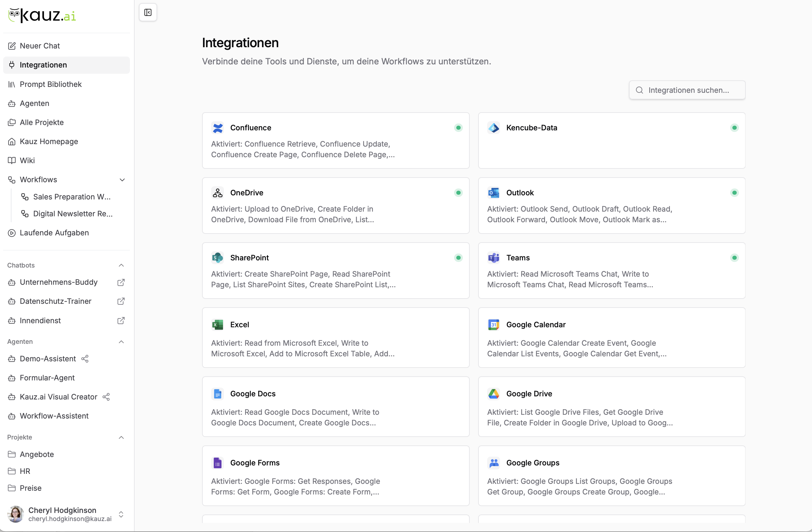Click the Teams active status dot

(735, 258)
